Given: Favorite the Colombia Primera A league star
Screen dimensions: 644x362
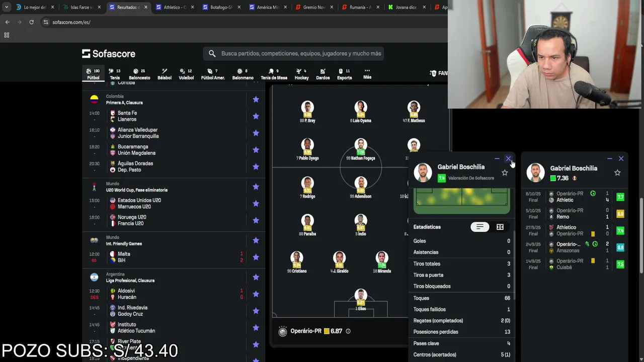Looking at the screenshot, I should [256, 99].
